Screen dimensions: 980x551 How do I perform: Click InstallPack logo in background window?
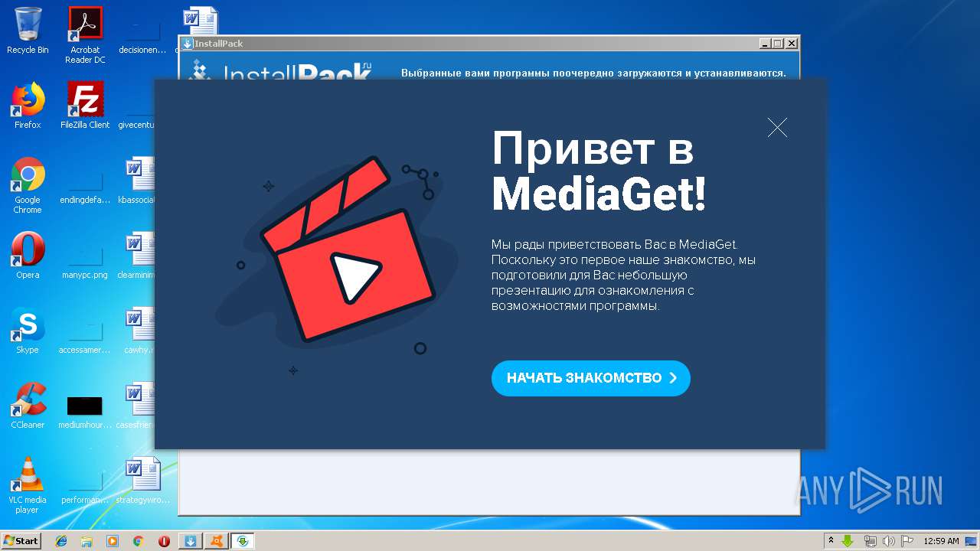pos(282,69)
